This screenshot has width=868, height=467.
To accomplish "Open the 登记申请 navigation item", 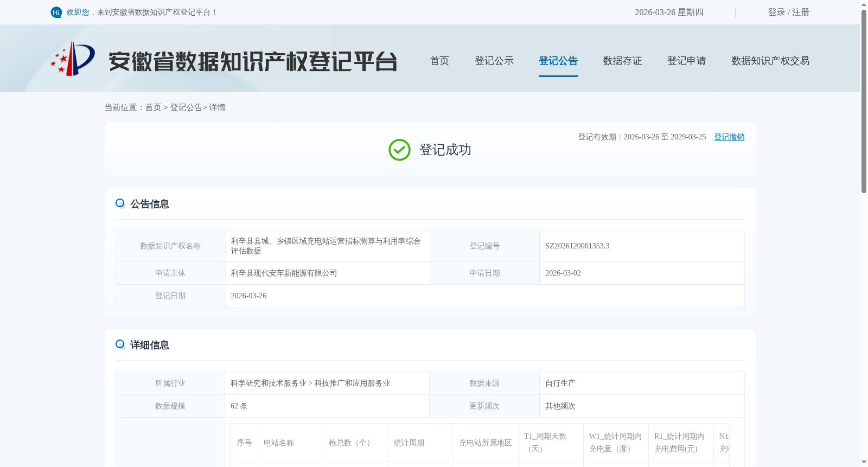I will pyautogui.click(x=687, y=61).
